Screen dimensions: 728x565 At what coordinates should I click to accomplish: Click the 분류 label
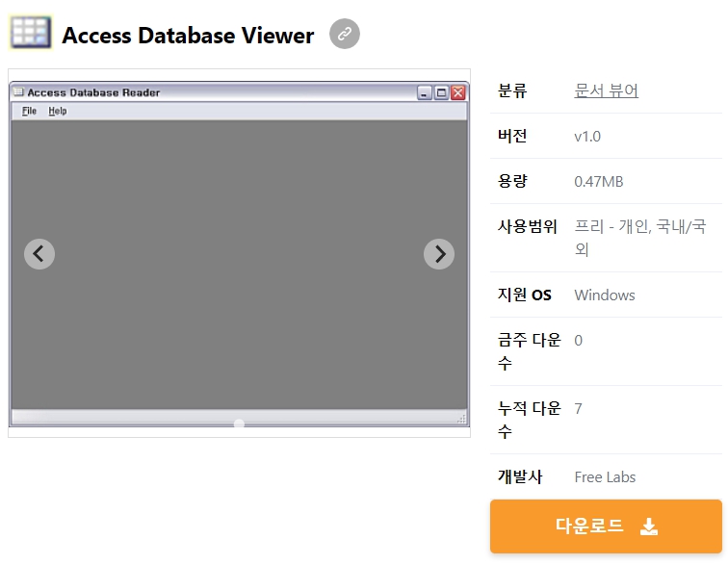[512, 90]
